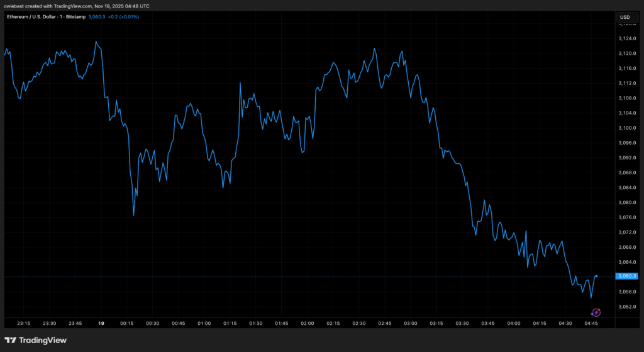Click the 03:00 time axis label

click(410, 323)
